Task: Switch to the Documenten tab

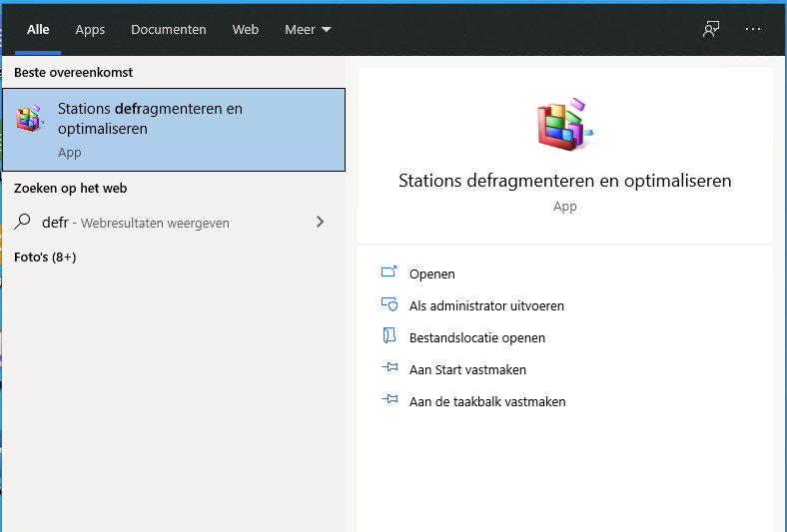Action: pyautogui.click(x=168, y=30)
